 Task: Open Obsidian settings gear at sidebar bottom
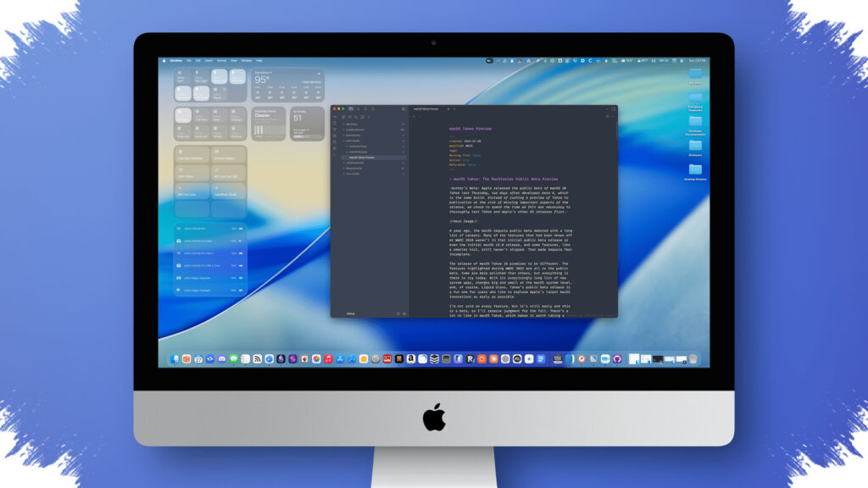(x=404, y=313)
